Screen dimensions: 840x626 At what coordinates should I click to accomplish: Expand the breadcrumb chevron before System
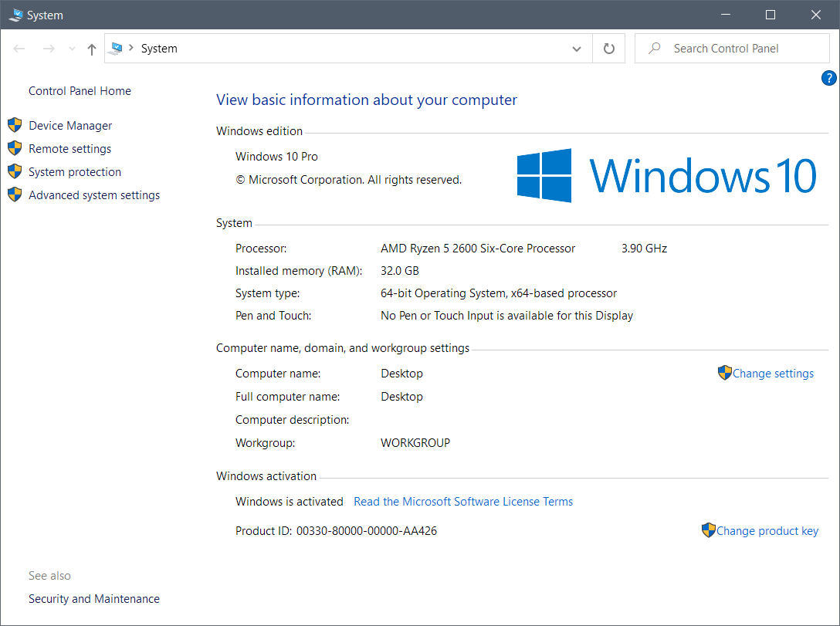click(130, 48)
